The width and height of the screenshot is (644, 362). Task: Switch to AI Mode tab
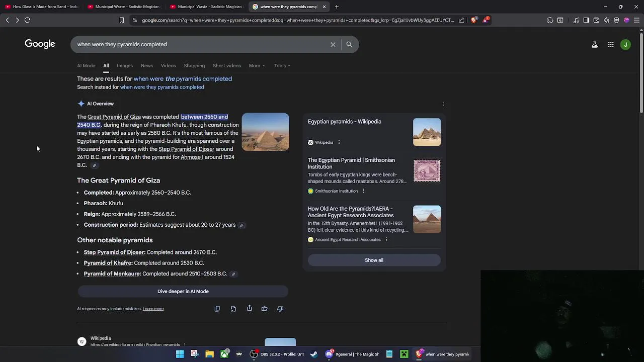86,66
